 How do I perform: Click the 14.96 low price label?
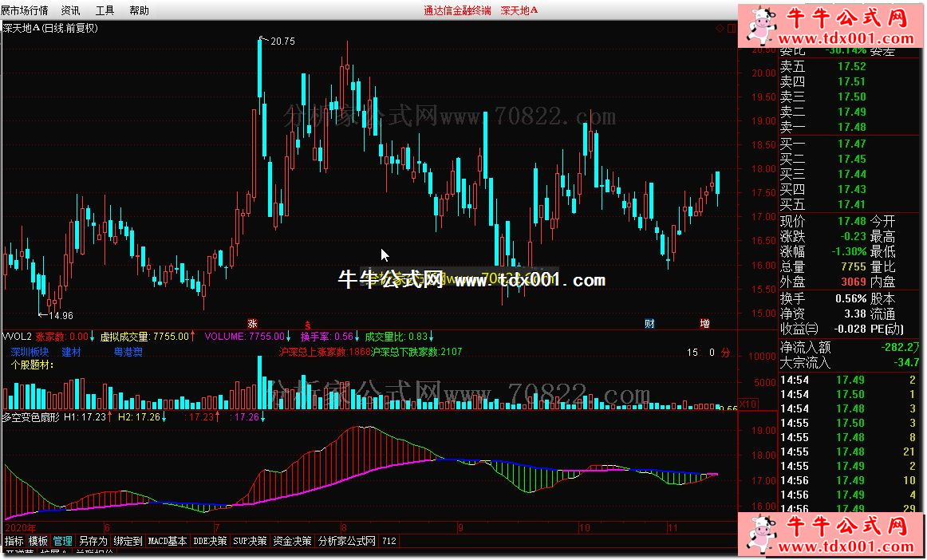[61, 316]
